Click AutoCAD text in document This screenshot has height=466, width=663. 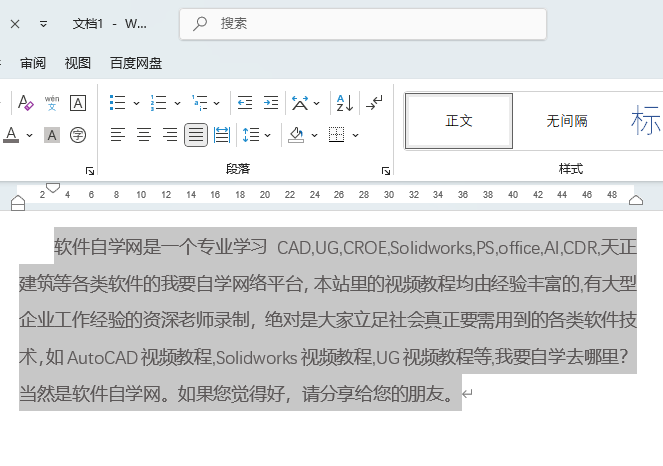102,358
